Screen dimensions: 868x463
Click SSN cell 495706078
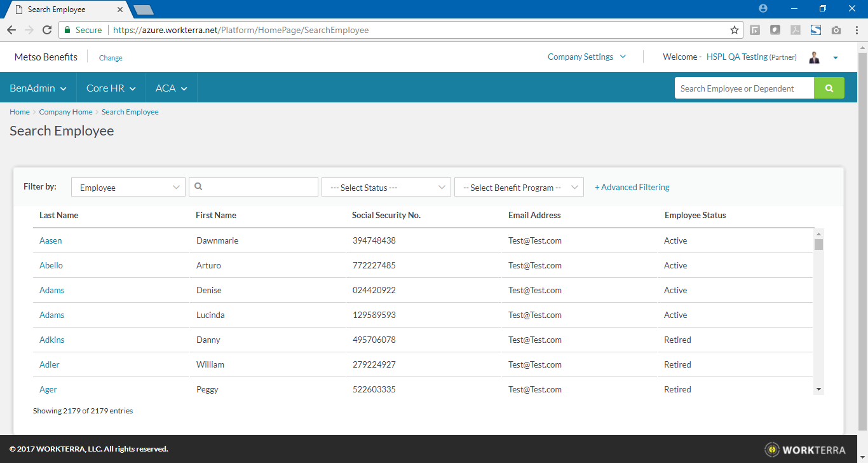pyautogui.click(x=374, y=340)
